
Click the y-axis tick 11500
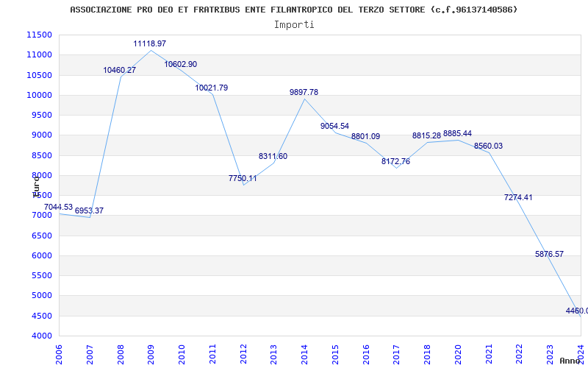(39, 35)
